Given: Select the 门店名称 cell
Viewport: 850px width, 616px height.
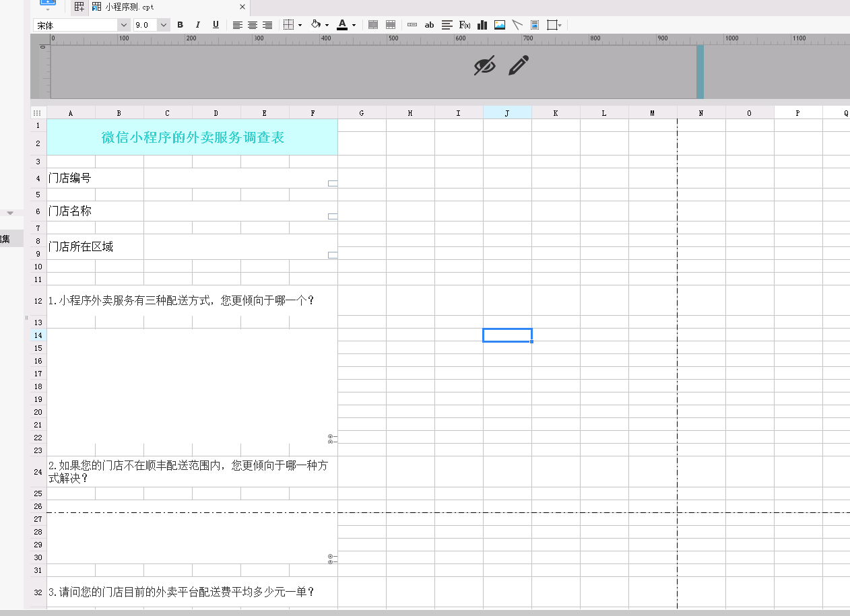Looking at the screenshot, I should 95,211.
